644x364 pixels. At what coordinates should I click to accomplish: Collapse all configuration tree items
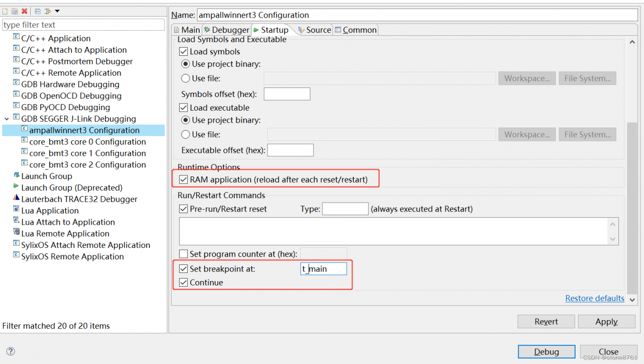tap(37, 11)
